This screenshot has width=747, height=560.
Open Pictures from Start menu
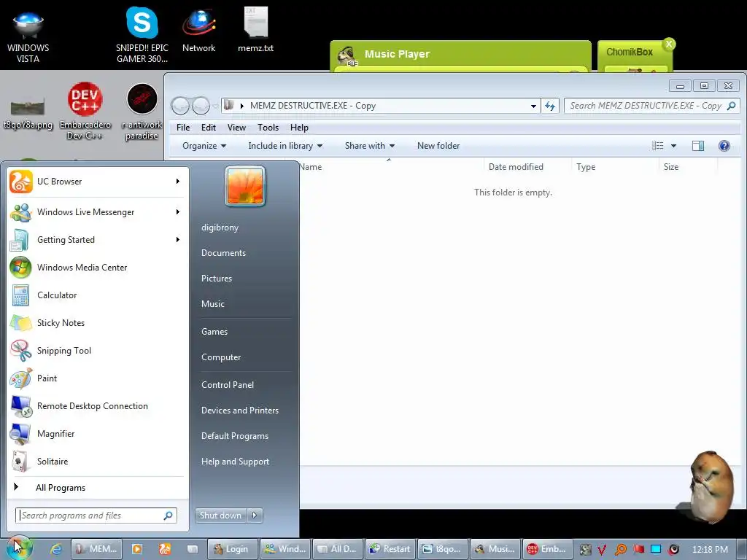216,279
